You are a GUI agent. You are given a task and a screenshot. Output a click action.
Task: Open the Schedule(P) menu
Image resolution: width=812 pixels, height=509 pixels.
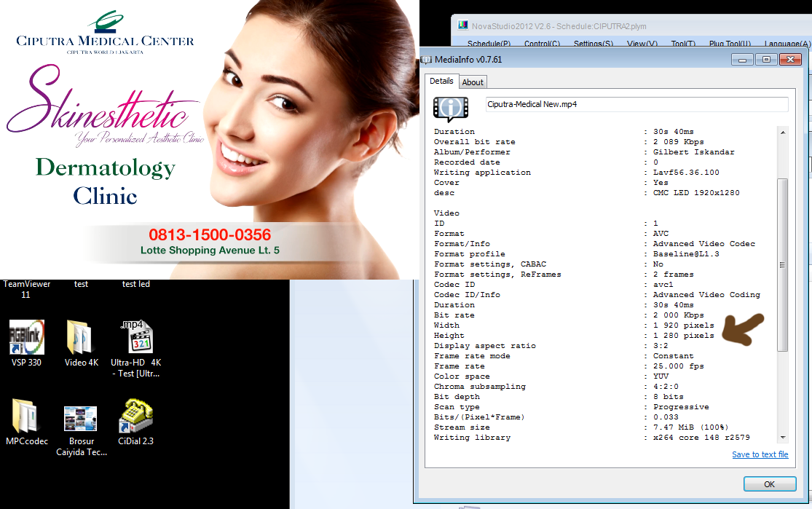tap(489, 44)
